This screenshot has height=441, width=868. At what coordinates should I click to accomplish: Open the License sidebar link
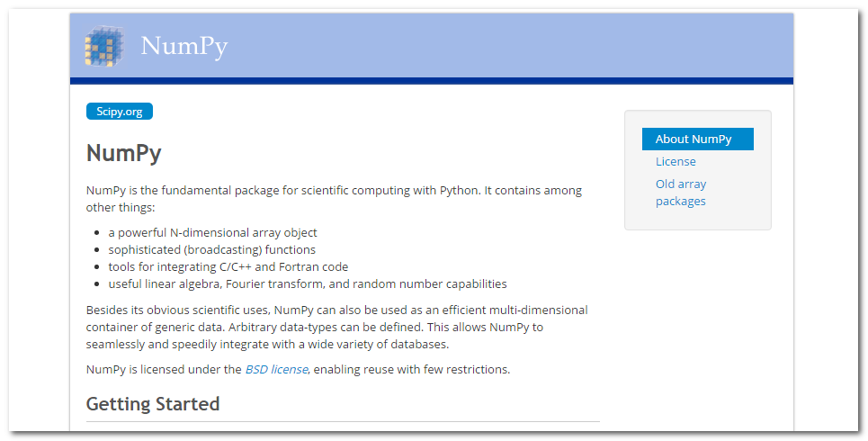click(x=676, y=161)
